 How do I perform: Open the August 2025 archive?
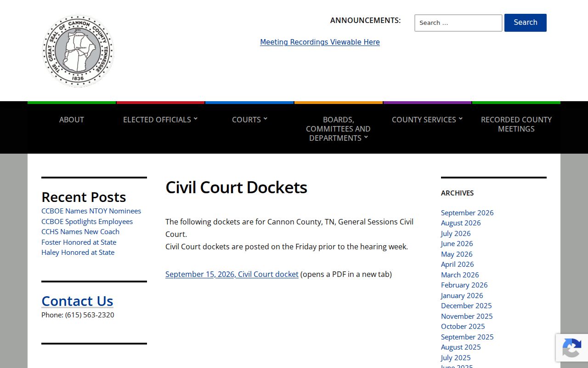pyautogui.click(x=461, y=347)
